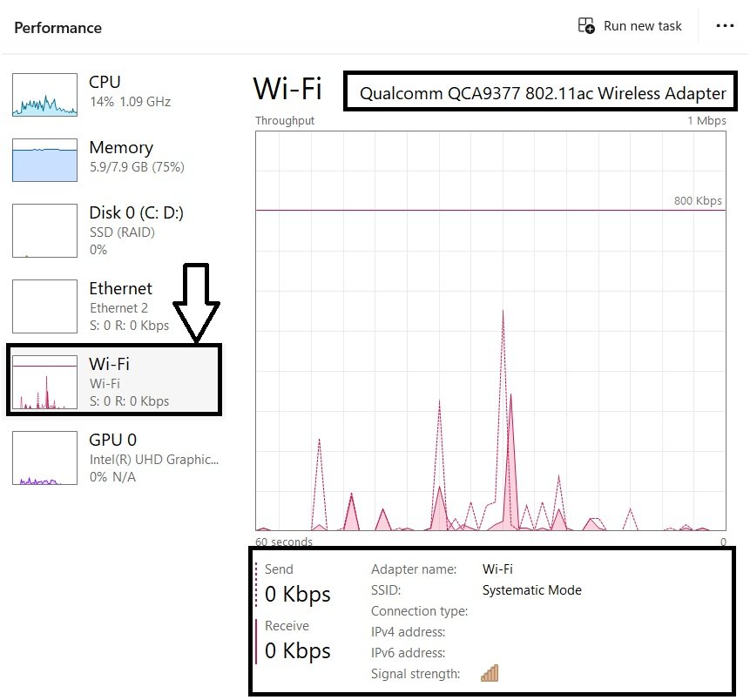Click the Intel(R) UHD Graphics text
The width and height of the screenshot is (750, 700).
(154, 460)
